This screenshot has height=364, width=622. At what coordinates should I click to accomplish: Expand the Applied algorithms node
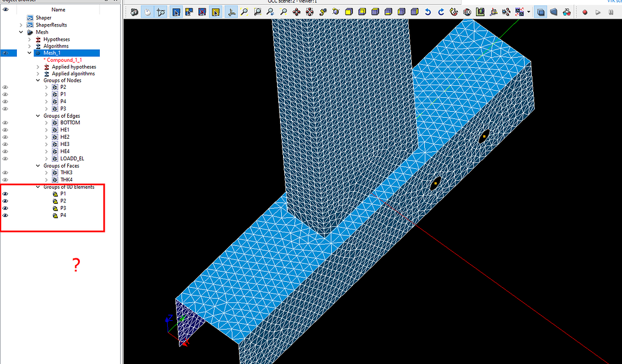(x=38, y=74)
